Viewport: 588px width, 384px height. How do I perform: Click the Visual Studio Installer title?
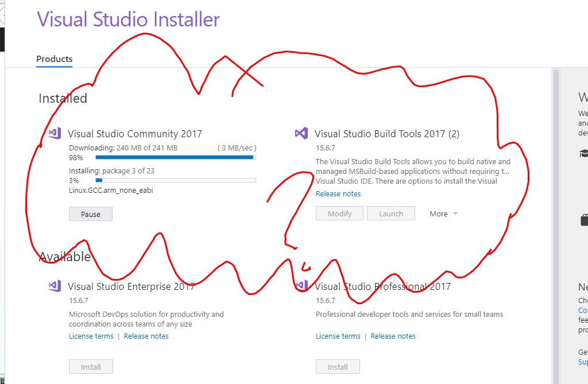coord(128,20)
